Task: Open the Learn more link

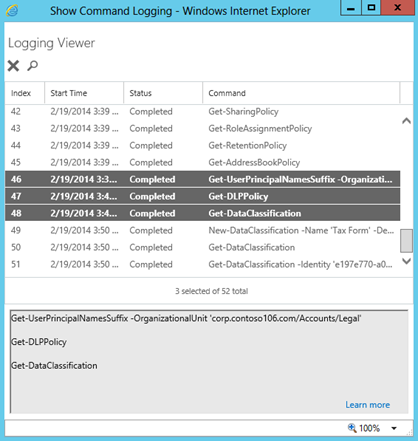Action: 367,405
